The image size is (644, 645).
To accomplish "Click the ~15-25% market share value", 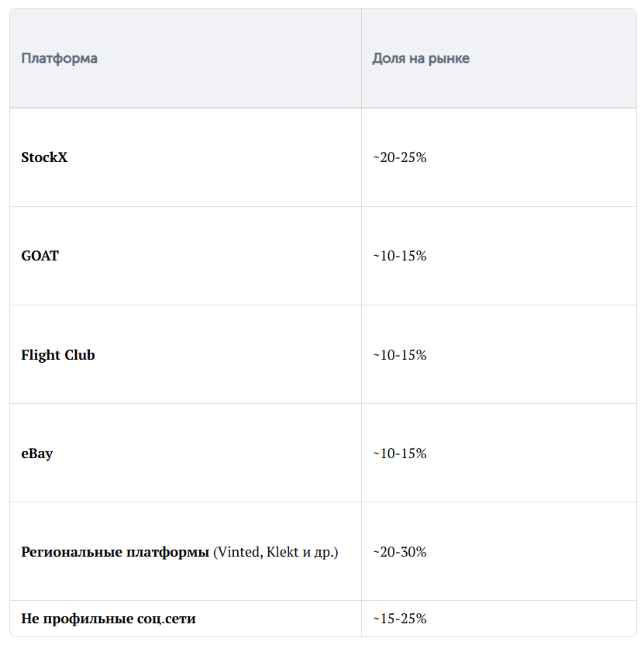I will pos(399,619).
